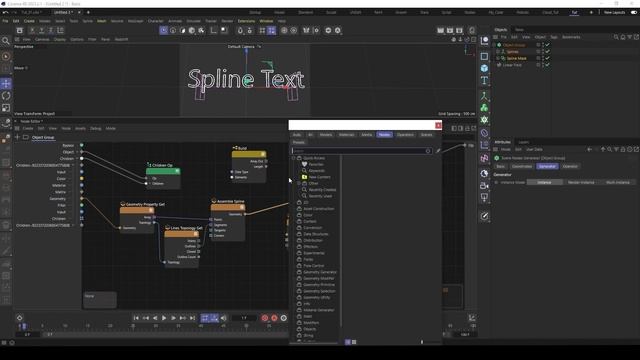Click back arrow in Attributes panel
This screenshot has width=640, height=360.
tap(589, 149)
